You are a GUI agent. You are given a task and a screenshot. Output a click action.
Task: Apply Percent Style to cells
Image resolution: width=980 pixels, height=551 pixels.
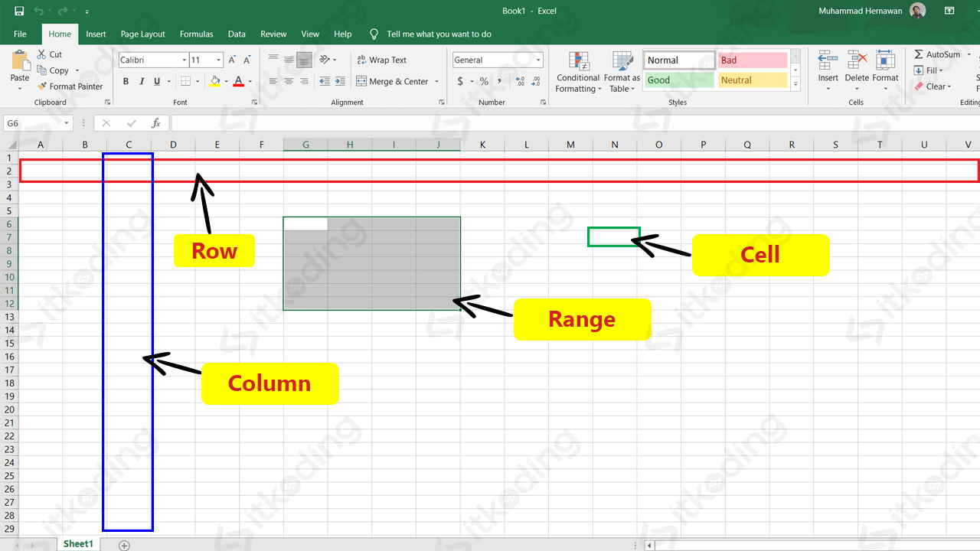484,81
